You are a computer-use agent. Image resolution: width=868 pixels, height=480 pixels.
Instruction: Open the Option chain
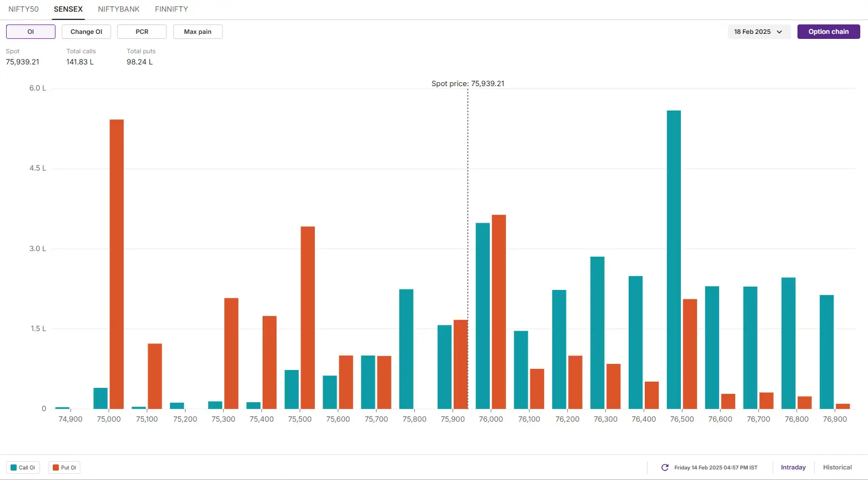pos(829,32)
